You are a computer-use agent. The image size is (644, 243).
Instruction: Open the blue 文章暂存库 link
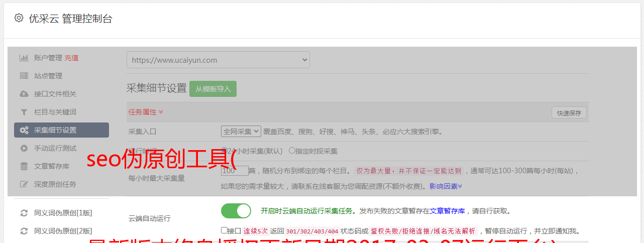point(447,211)
